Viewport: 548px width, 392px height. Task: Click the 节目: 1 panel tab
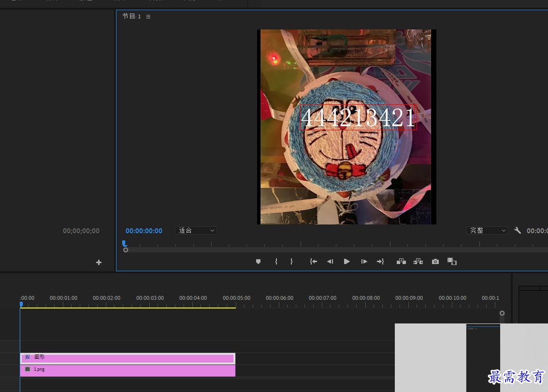click(132, 16)
